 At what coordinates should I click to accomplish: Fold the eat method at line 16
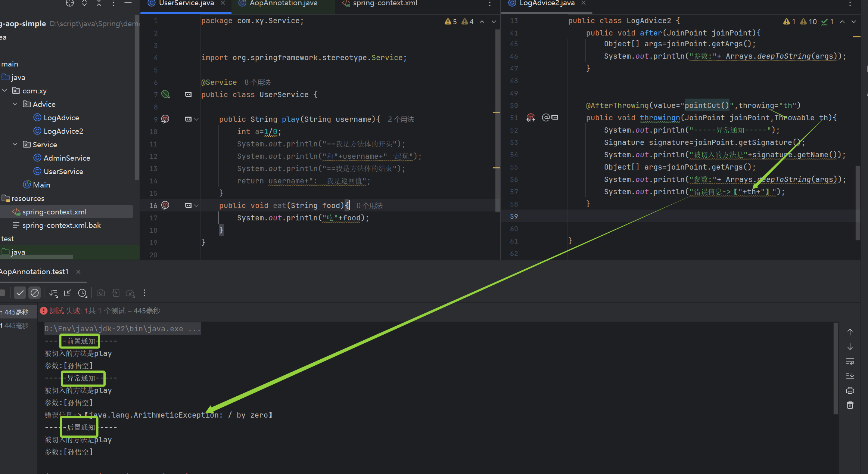[x=196, y=205]
